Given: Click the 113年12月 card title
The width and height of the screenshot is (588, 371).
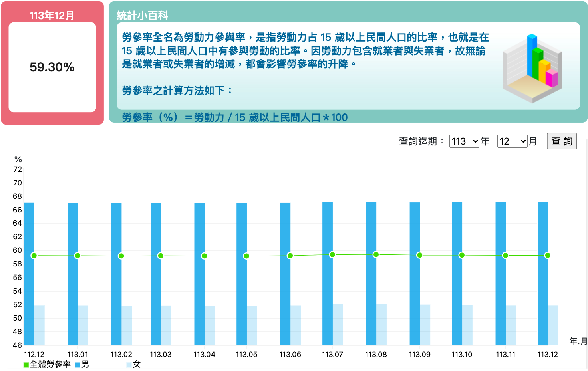Looking at the screenshot, I should pos(52,16).
